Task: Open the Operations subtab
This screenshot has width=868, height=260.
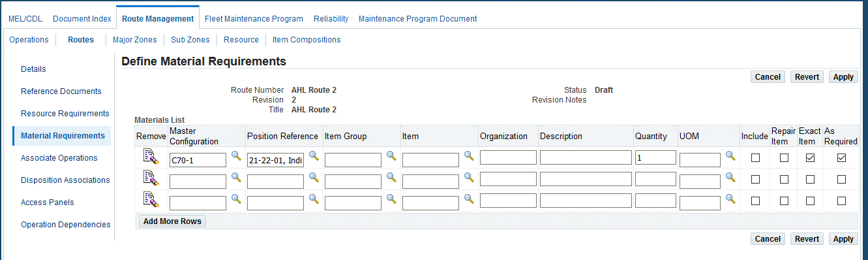Action: pos(29,40)
